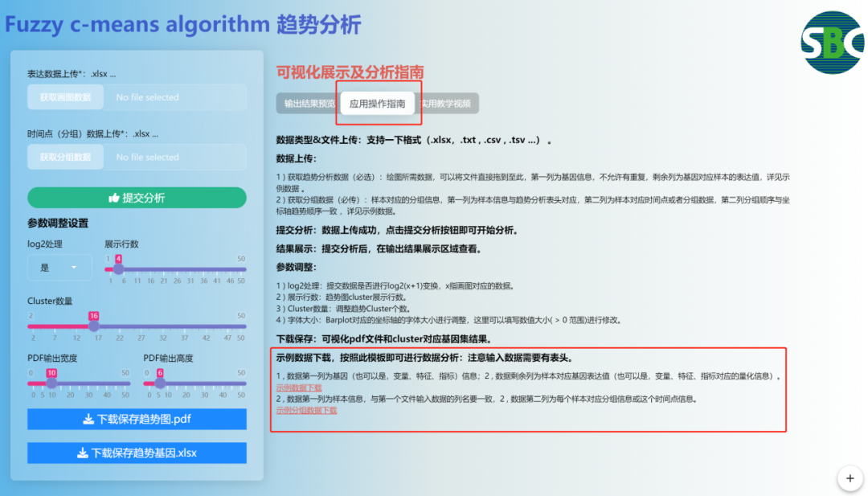Click 下载保存趋势基因.xlsx button

tap(137, 453)
